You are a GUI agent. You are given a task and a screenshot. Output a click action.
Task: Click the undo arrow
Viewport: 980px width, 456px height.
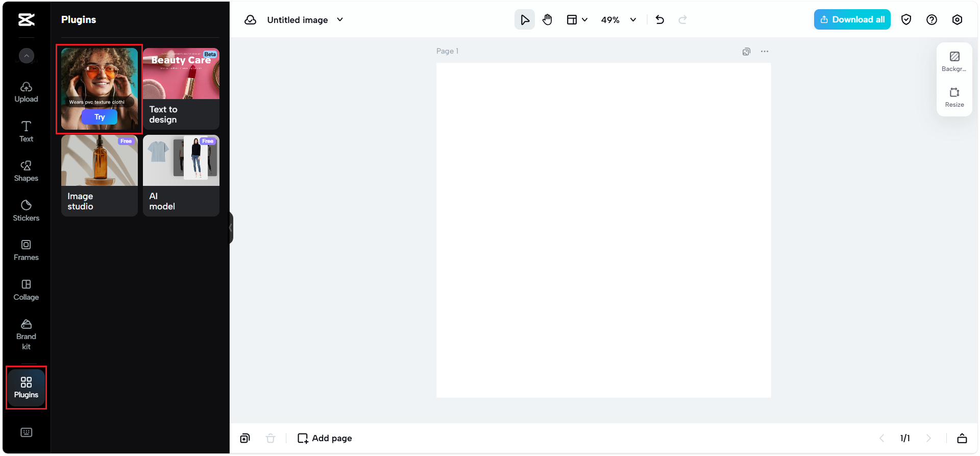pos(659,20)
